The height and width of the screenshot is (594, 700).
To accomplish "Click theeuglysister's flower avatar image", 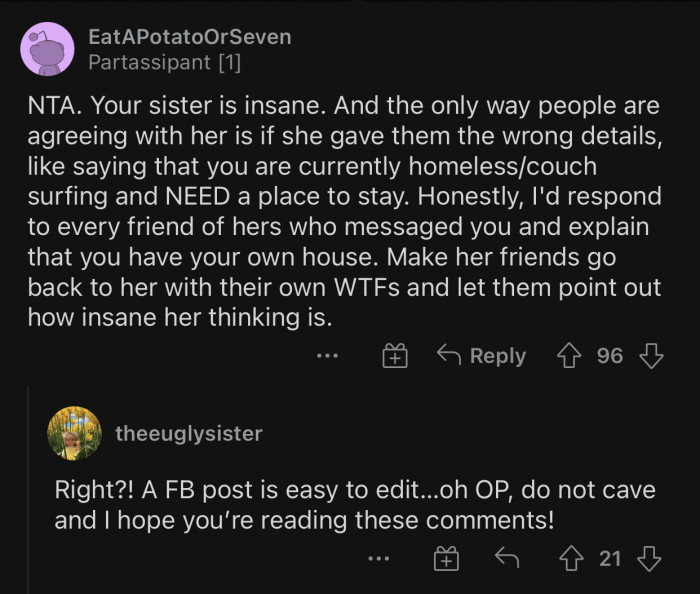I will click(74, 433).
